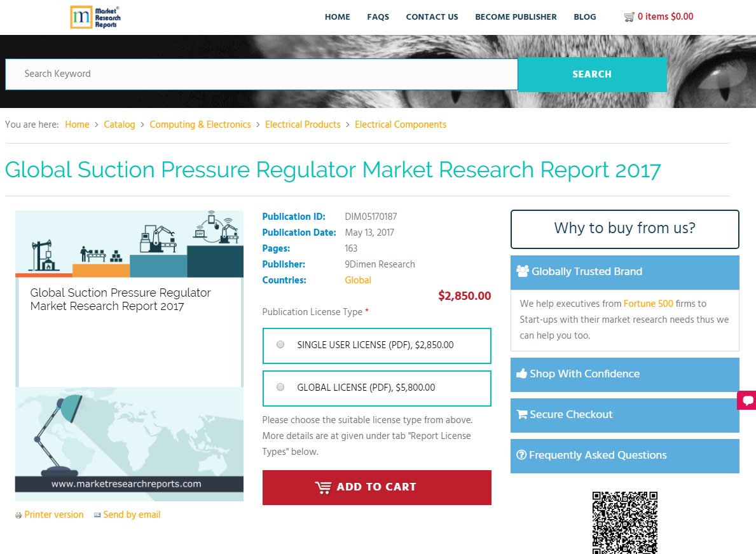Viewport: 756px width, 554px height.
Task: Open the shopping cart icon
Action: (x=629, y=17)
